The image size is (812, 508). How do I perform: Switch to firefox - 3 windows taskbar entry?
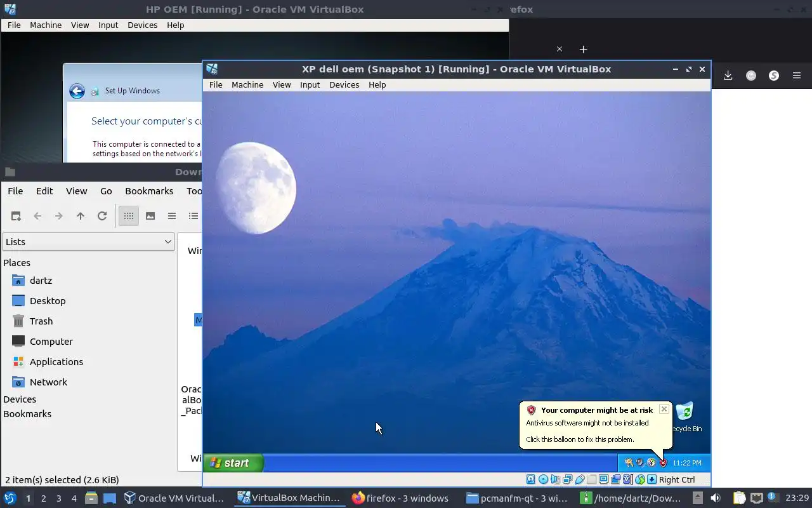tap(400, 498)
